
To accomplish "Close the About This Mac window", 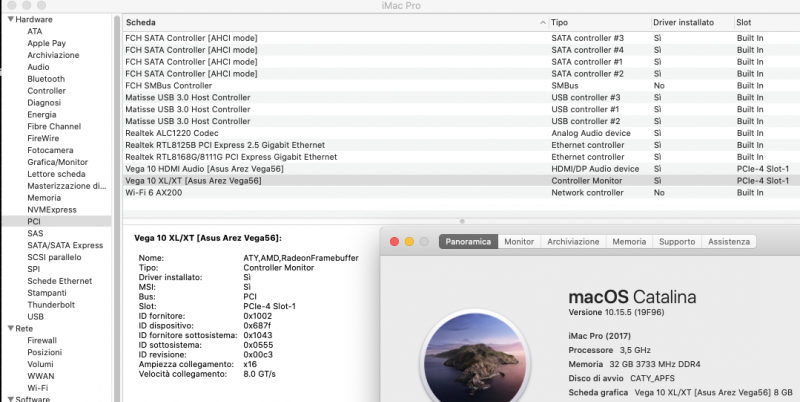I will [x=394, y=242].
